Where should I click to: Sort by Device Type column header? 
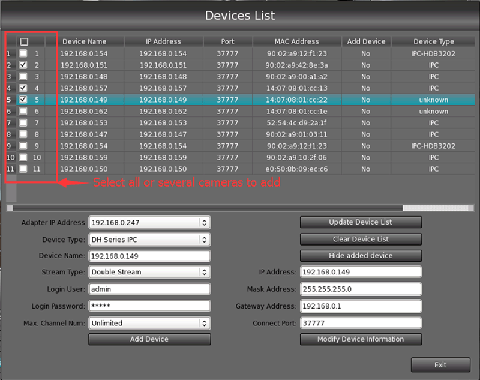pyautogui.click(x=434, y=41)
